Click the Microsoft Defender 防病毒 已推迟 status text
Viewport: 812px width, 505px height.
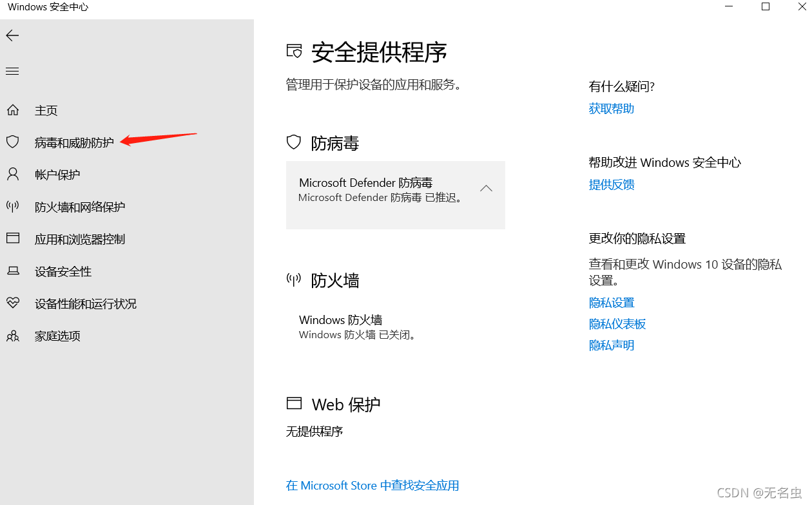(x=382, y=198)
